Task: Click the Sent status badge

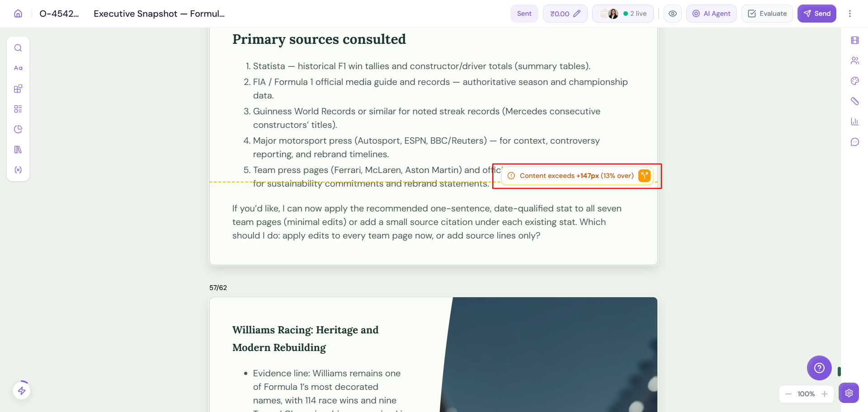Action: (524, 14)
